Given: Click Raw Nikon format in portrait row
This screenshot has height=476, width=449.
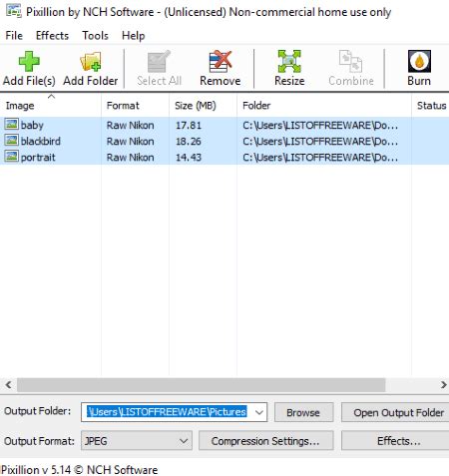Looking at the screenshot, I should click(x=130, y=157).
